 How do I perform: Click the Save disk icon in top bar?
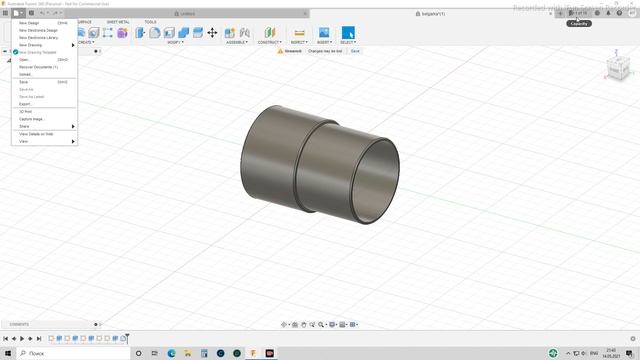point(31,13)
